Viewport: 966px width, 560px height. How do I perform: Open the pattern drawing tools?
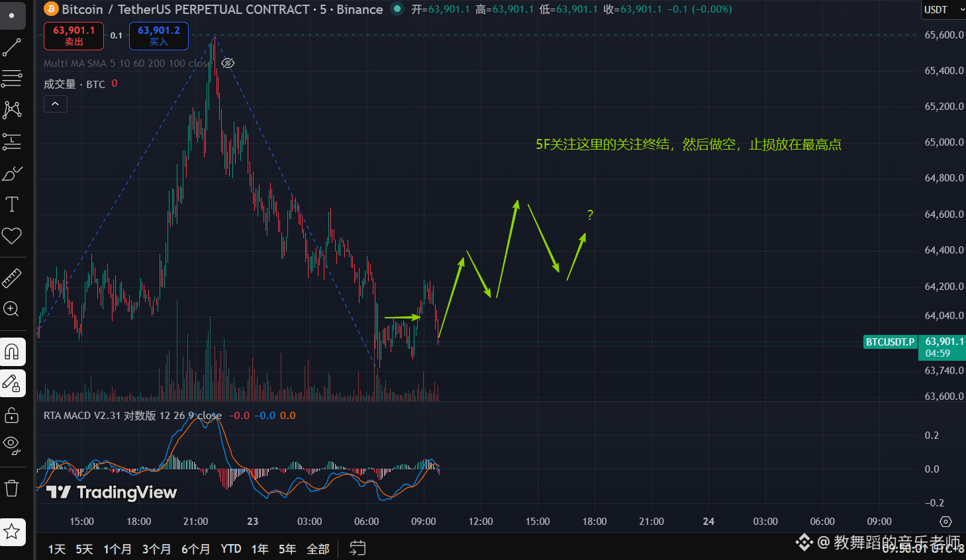(12, 110)
